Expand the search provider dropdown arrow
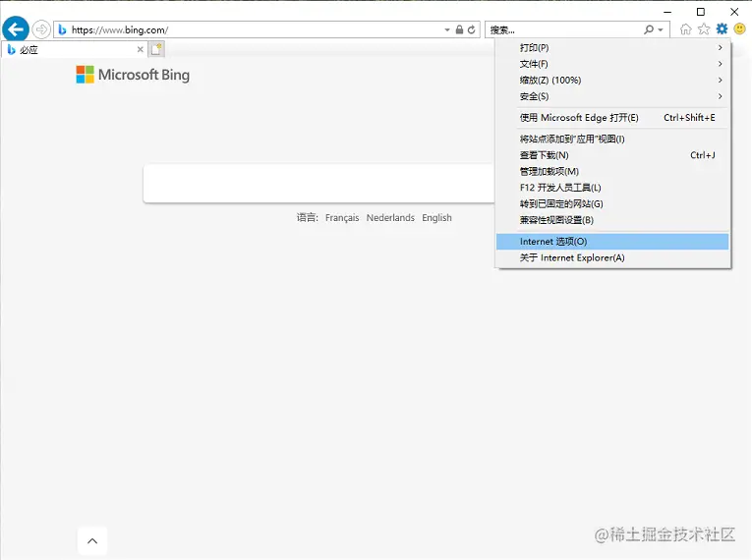Screen dimensions: 752x560 pos(661,29)
